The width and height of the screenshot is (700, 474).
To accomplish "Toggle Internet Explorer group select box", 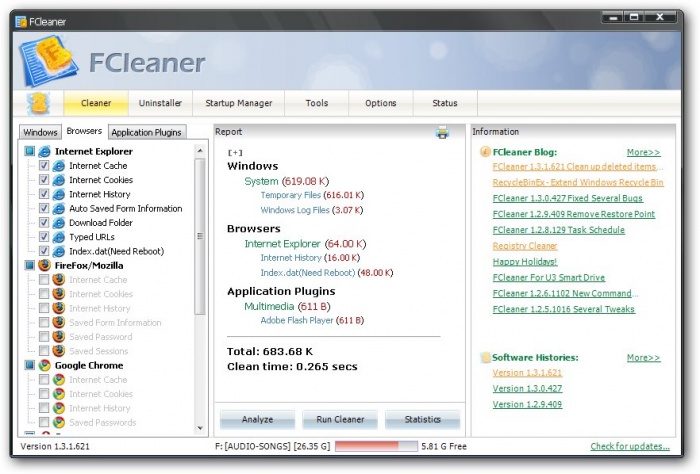I will 29,151.
